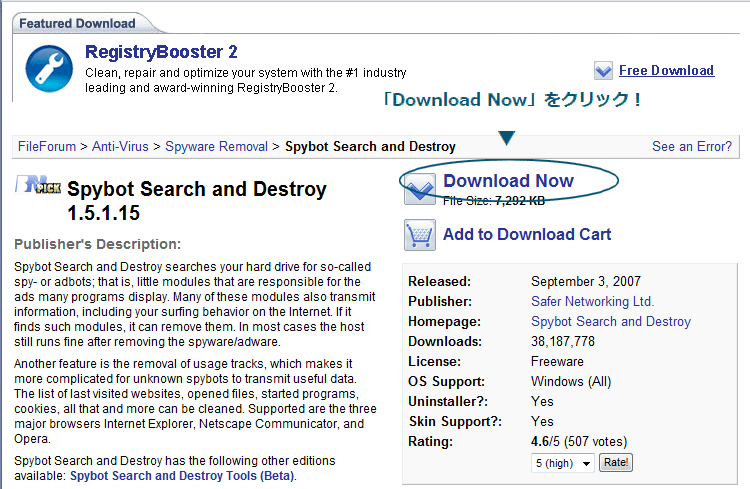
Task: Click the RegistryBooster wrench icon
Action: [49, 68]
